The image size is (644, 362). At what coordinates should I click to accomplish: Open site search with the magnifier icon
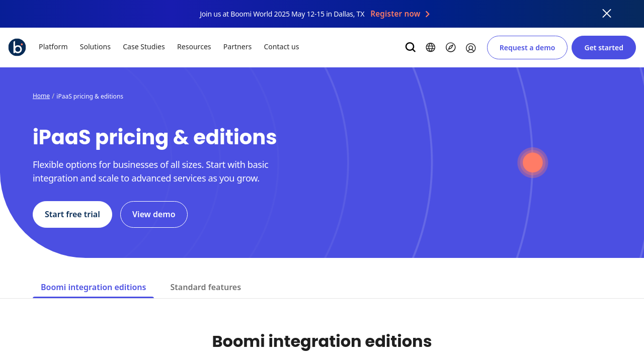point(410,47)
